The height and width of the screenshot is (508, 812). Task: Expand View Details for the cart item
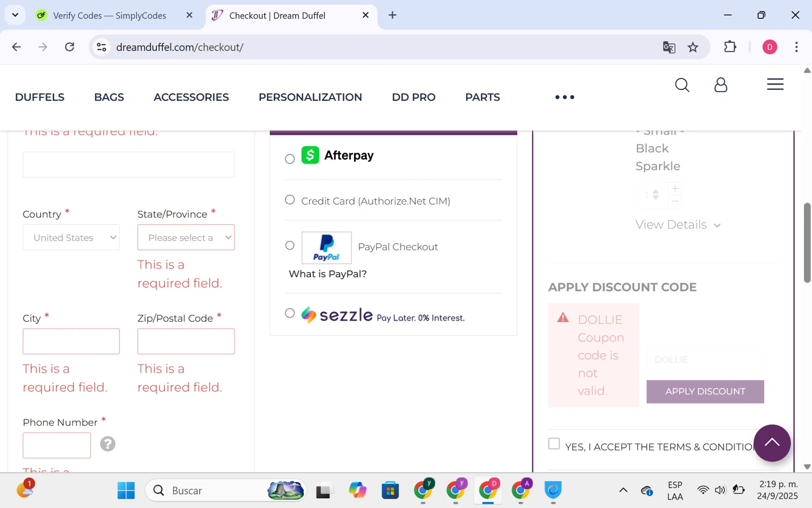[x=678, y=225]
